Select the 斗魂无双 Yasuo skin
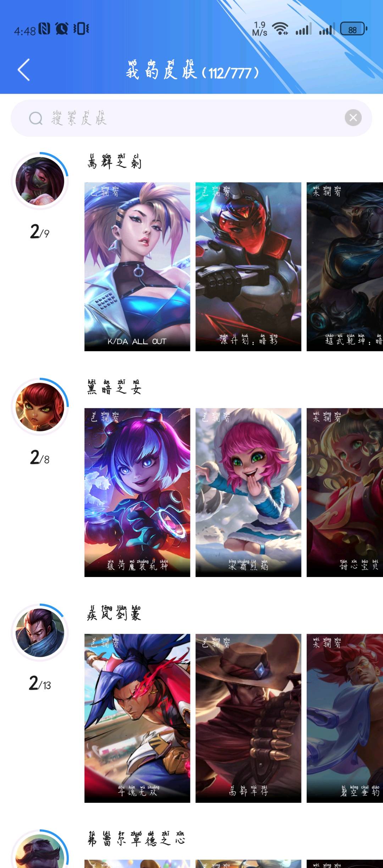 (137, 718)
